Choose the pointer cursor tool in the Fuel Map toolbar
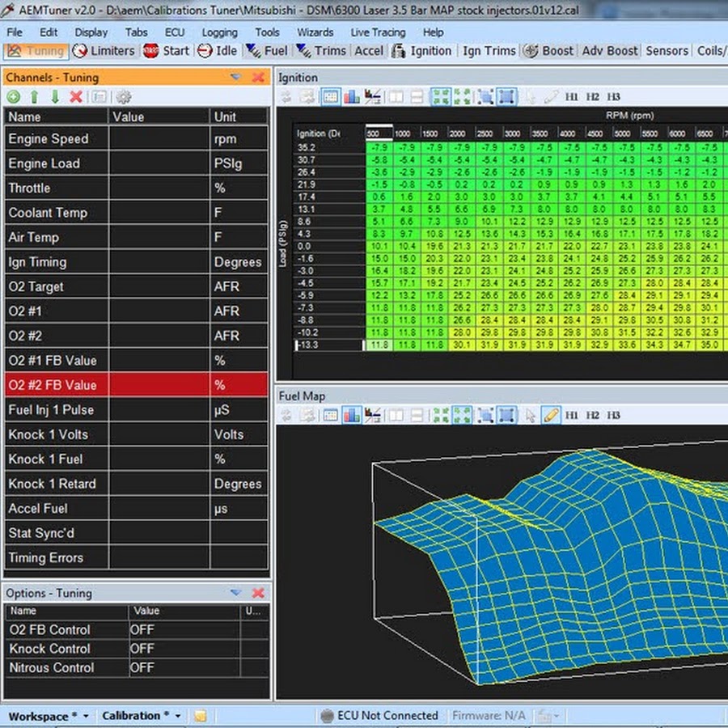The image size is (728, 728). point(530,415)
